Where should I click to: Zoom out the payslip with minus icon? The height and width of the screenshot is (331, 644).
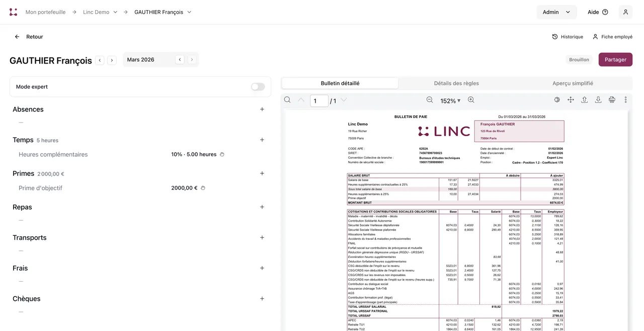tap(430, 100)
